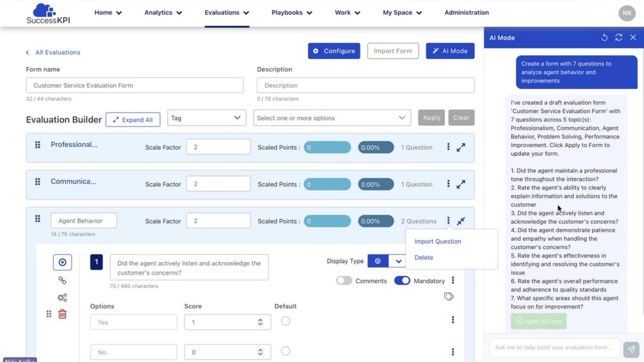Click Professionalism scaled points bar
The width and height of the screenshot is (644, 362).
pyautogui.click(x=327, y=147)
